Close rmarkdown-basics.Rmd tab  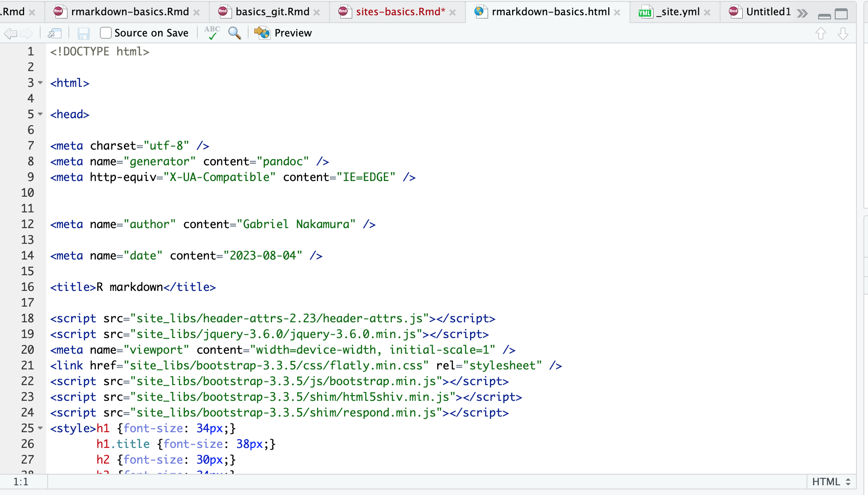196,12
